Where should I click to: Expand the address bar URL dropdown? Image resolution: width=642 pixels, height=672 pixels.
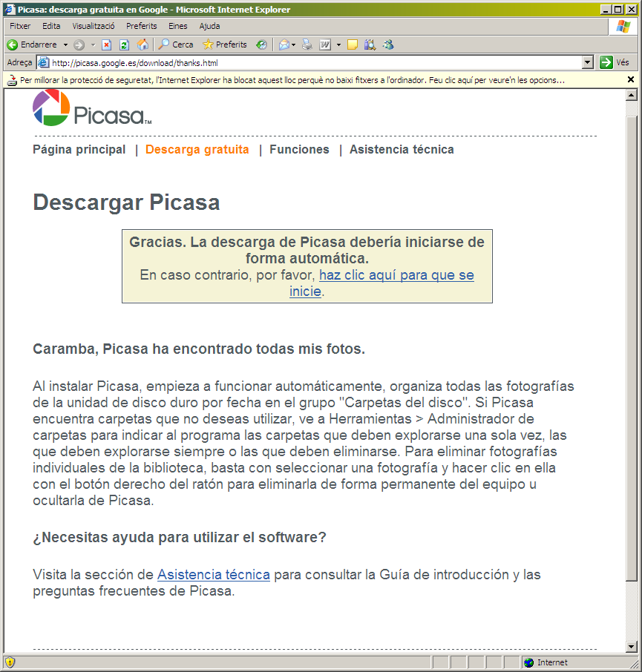coord(588,62)
